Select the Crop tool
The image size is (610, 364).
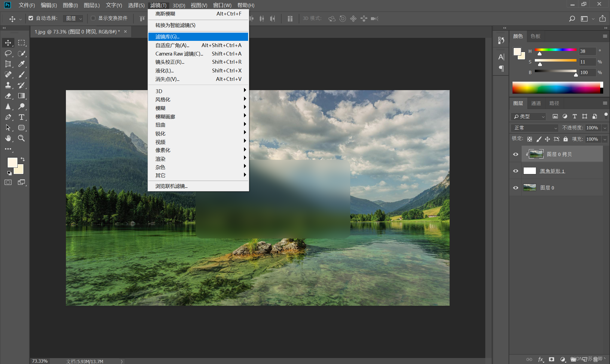(8, 64)
